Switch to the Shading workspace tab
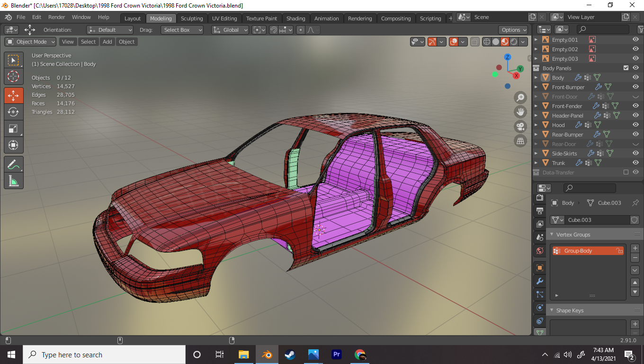The image size is (644, 364). tap(296, 18)
